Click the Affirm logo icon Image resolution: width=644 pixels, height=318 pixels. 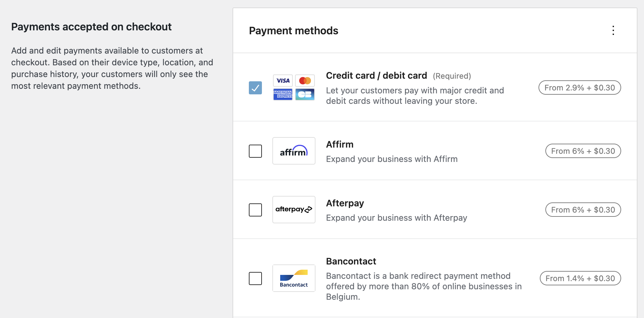(294, 151)
